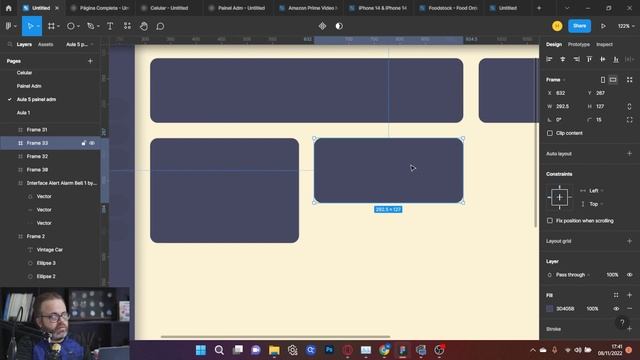640x360 pixels.
Task: Toggle the lock on Frame 33 layer
Action: click(84, 143)
